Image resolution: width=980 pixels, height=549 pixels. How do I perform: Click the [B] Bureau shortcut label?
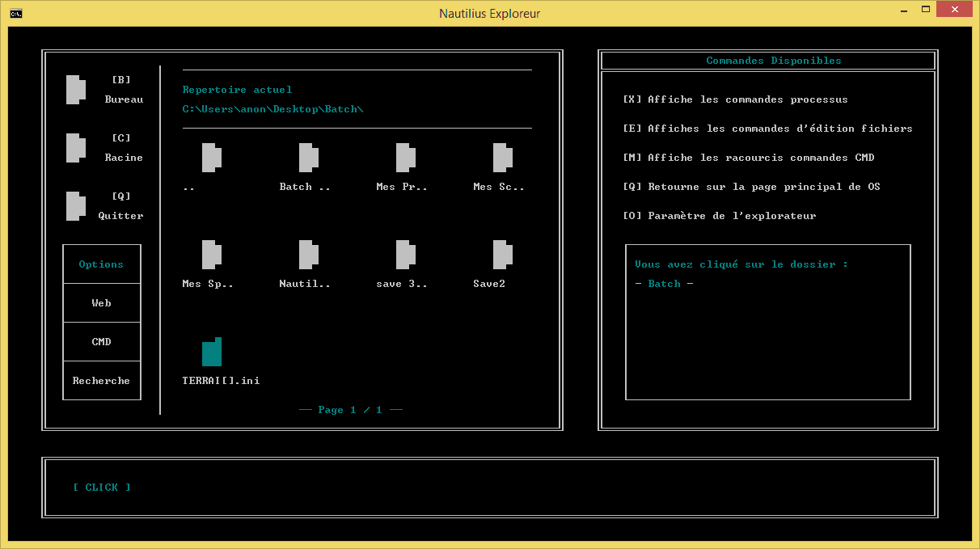(x=124, y=90)
